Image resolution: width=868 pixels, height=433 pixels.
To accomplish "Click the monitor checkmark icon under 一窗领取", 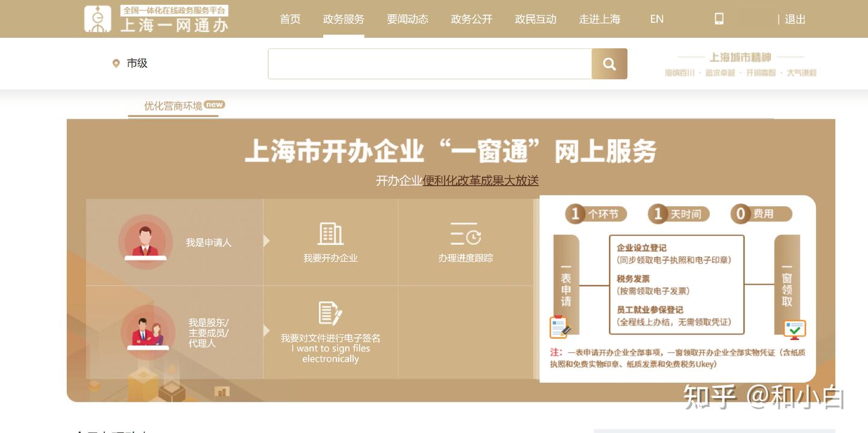I will (x=794, y=329).
